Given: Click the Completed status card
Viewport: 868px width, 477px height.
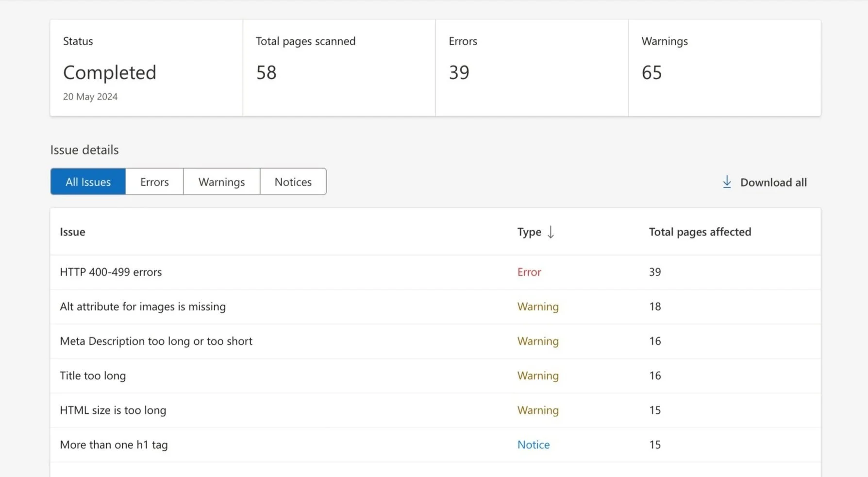Looking at the screenshot, I should click(x=145, y=67).
